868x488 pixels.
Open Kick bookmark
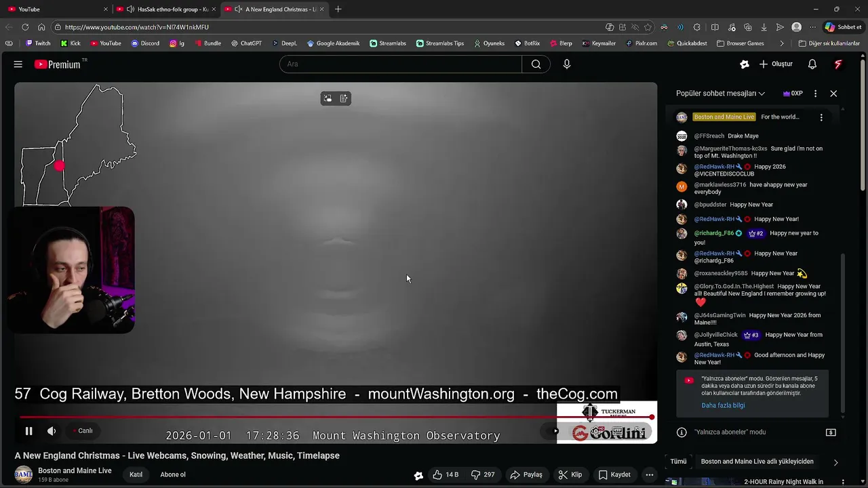click(x=71, y=43)
